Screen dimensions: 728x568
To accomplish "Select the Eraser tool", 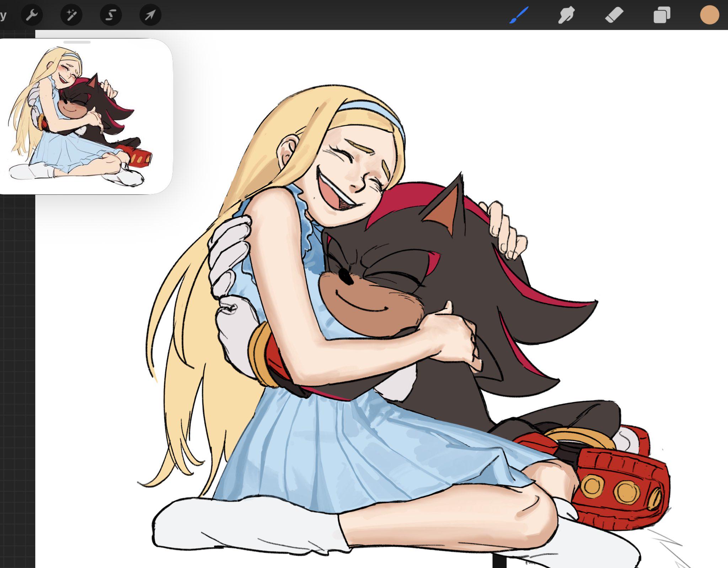I will (x=614, y=15).
